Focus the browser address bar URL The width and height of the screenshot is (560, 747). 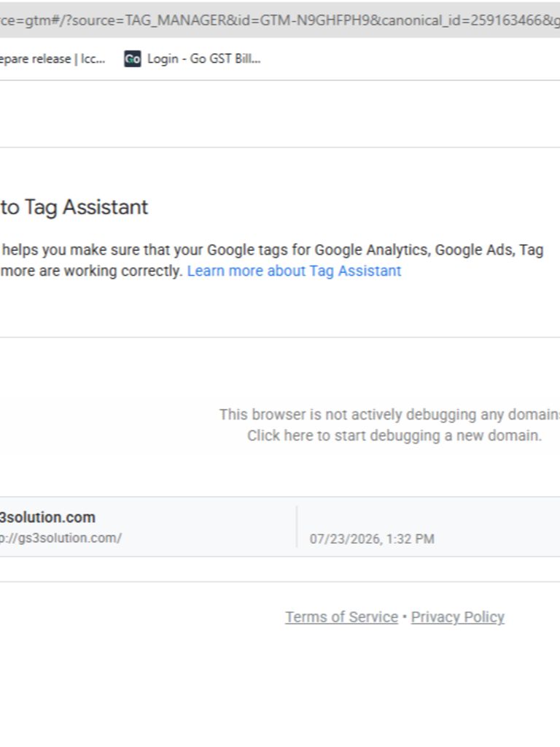pyautogui.click(x=280, y=20)
